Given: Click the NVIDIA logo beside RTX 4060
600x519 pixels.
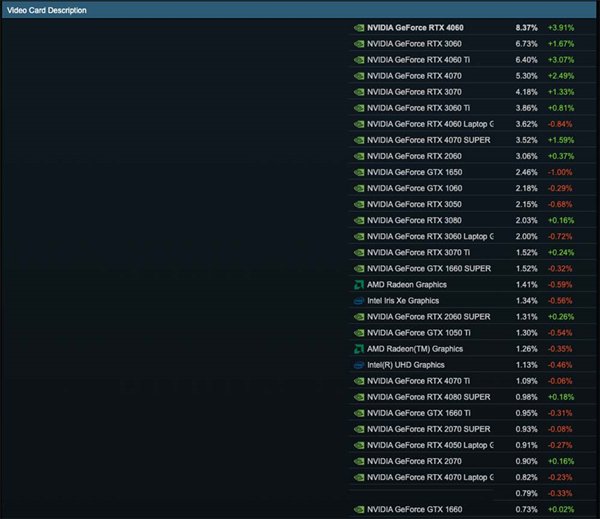Looking at the screenshot, I should coord(359,28).
